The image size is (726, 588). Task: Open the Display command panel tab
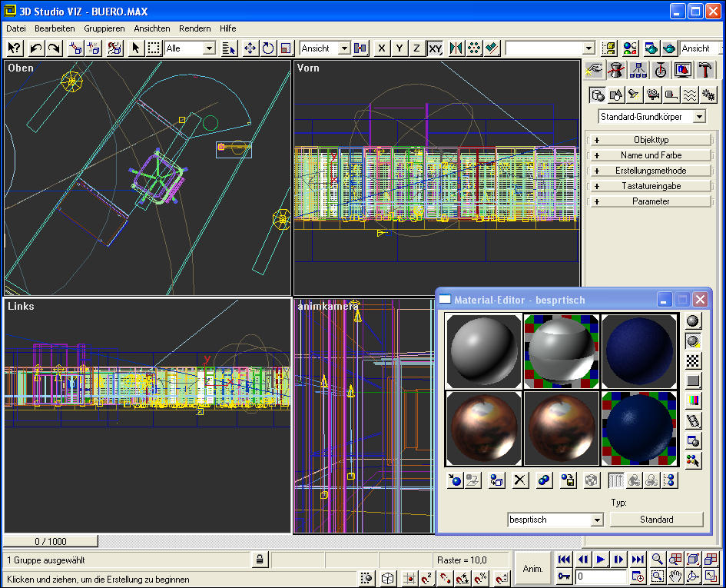(x=683, y=71)
